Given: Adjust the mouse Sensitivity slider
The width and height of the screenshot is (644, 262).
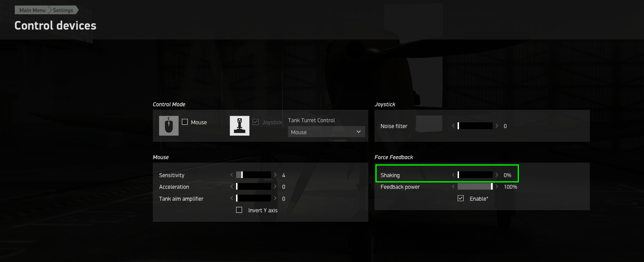Looking at the screenshot, I should click(253, 175).
